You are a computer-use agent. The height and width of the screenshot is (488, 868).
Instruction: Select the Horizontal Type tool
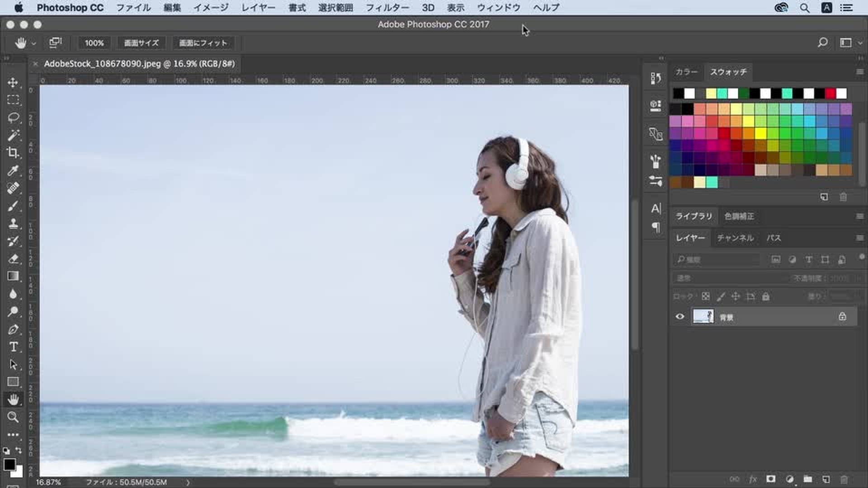13,347
